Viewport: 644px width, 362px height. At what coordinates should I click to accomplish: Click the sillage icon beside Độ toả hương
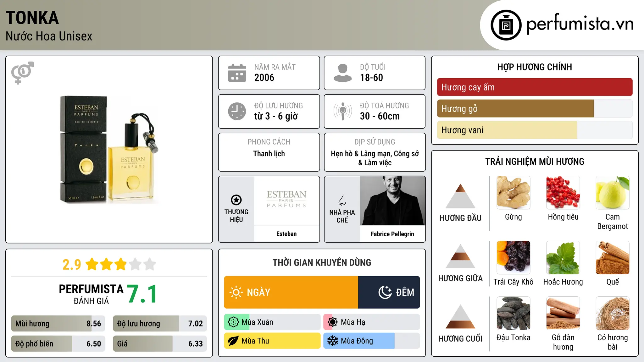343,111
